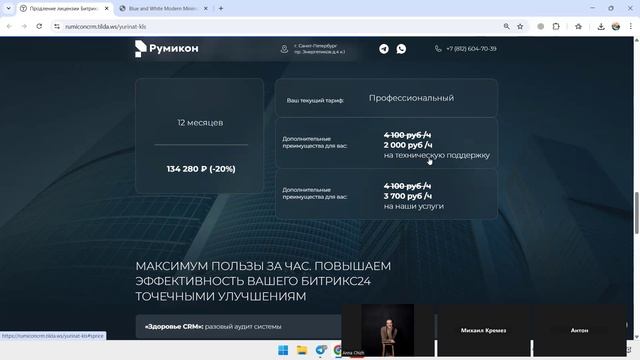Viewport: 640px width, 360px height.
Task: Click the phone handset icon beside the number
Action: 438,49
